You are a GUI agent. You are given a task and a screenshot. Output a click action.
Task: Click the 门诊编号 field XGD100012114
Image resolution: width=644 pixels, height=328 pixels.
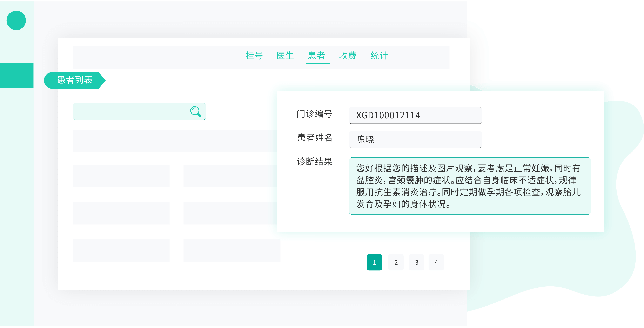[415, 115]
